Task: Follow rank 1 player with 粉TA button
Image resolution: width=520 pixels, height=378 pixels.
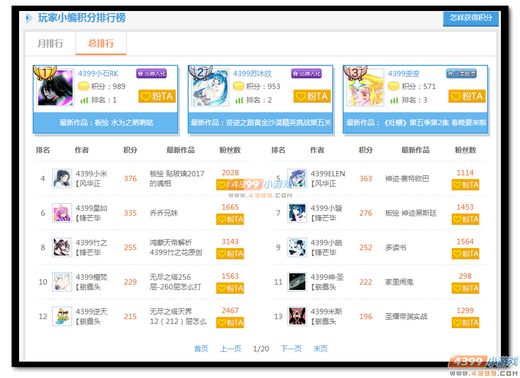Action: coord(157,96)
